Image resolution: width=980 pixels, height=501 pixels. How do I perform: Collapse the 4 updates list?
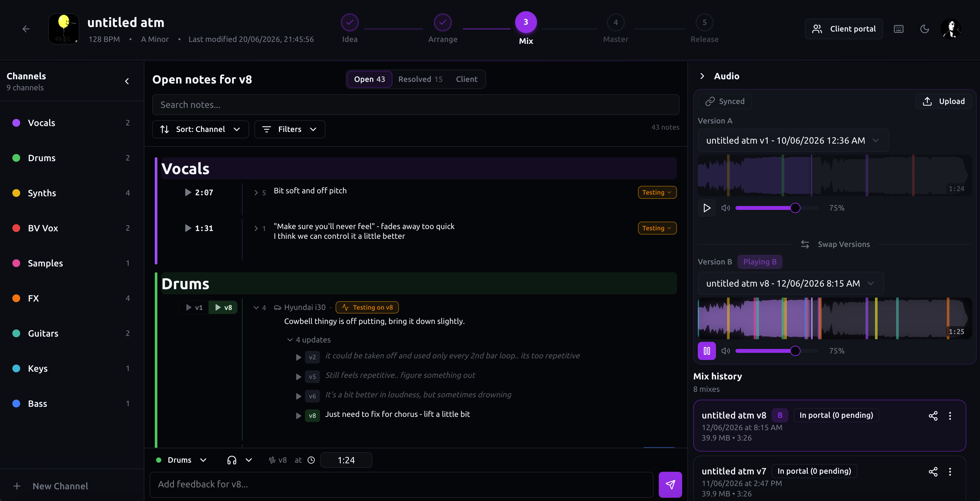[309, 340]
